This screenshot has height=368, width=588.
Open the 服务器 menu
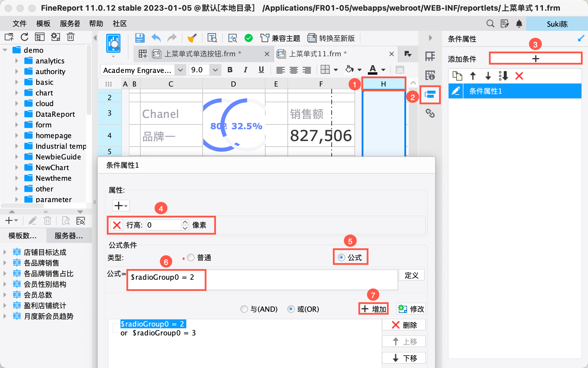(70, 24)
